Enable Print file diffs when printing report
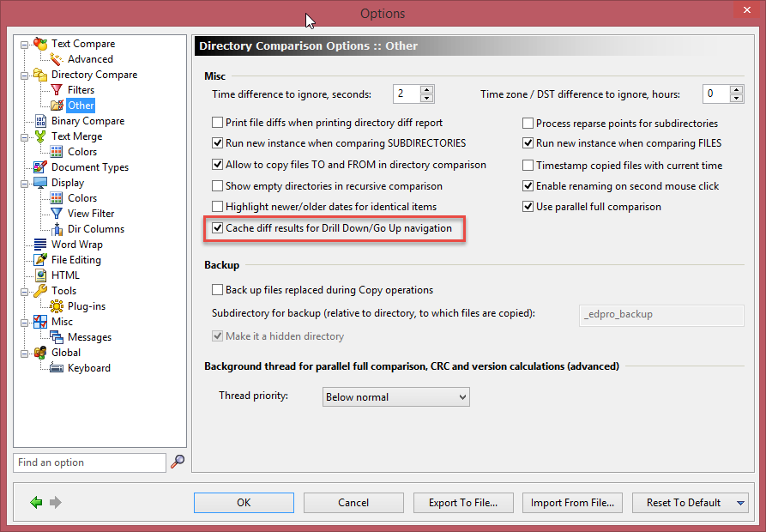Image resolution: width=766 pixels, height=532 pixels. [x=217, y=122]
